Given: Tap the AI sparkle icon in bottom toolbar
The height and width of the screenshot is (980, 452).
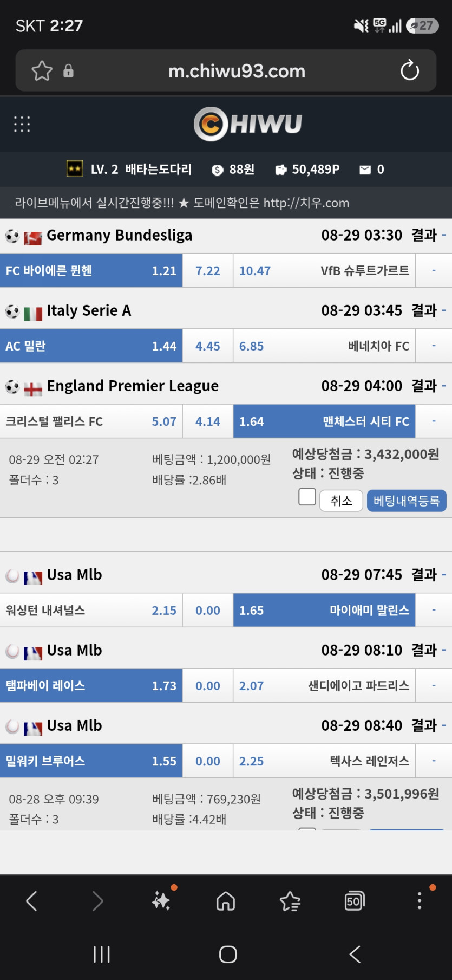Looking at the screenshot, I should pyautogui.click(x=161, y=900).
